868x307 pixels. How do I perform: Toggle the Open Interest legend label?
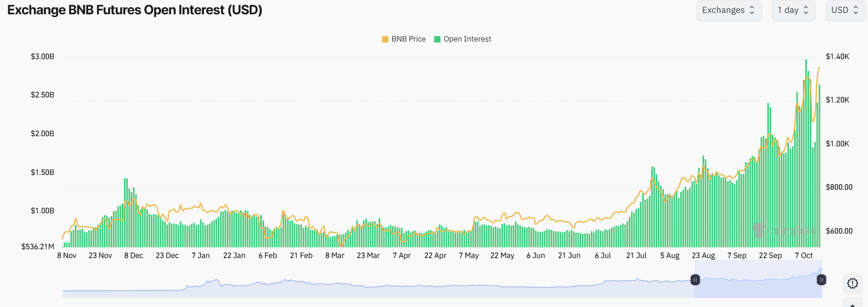(467, 39)
